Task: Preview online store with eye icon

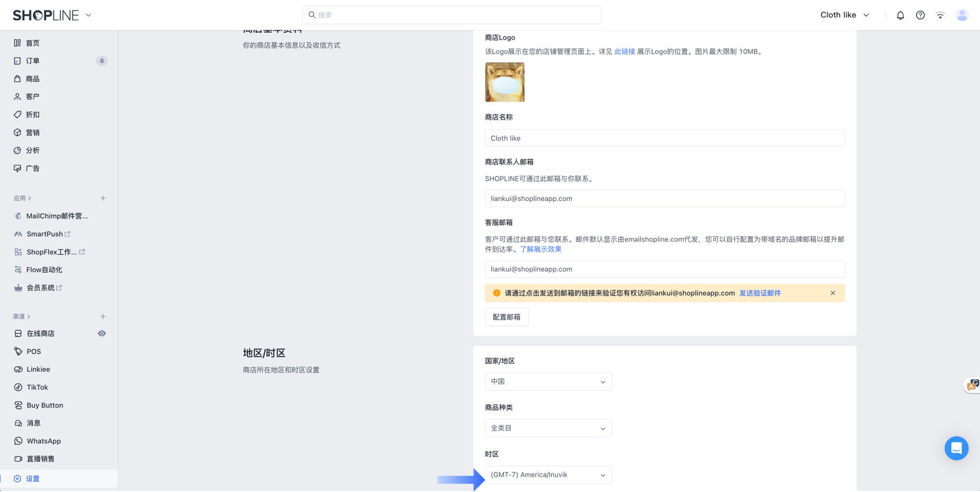Action: (x=101, y=334)
